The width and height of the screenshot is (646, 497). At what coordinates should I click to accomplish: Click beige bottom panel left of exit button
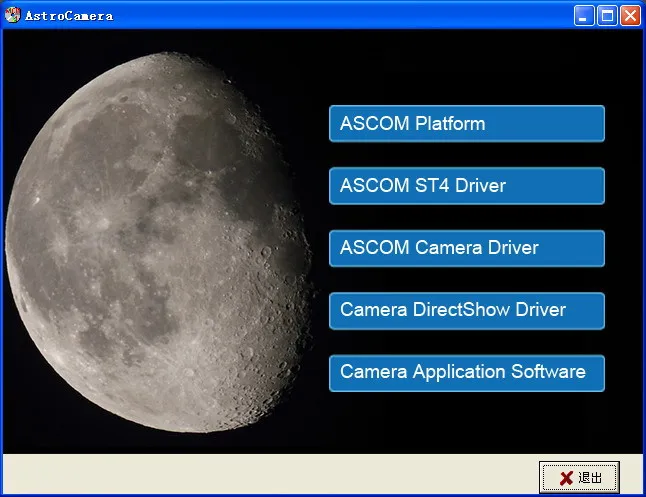tap(270, 474)
